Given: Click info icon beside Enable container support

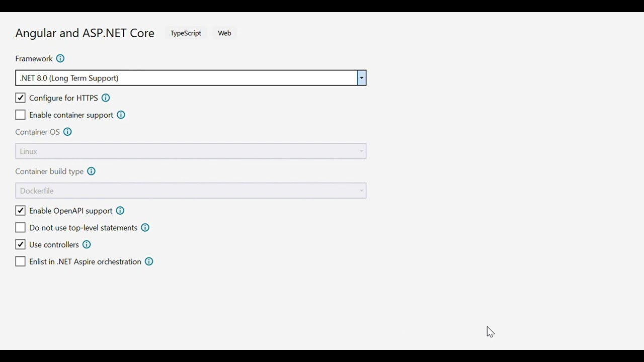Looking at the screenshot, I should (121, 115).
